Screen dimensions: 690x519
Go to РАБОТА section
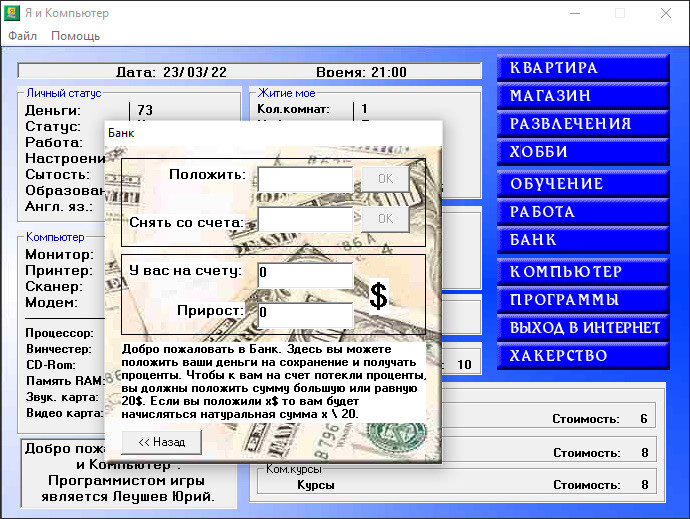click(583, 212)
